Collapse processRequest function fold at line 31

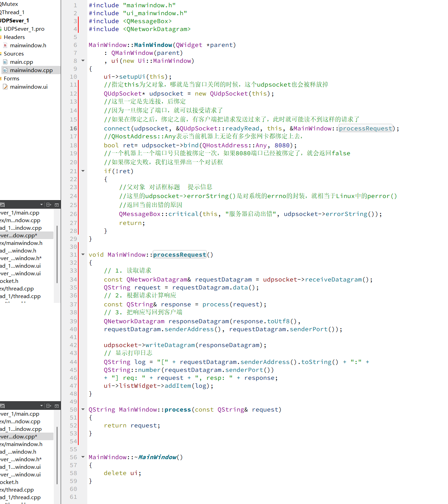click(x=83, y=254)
